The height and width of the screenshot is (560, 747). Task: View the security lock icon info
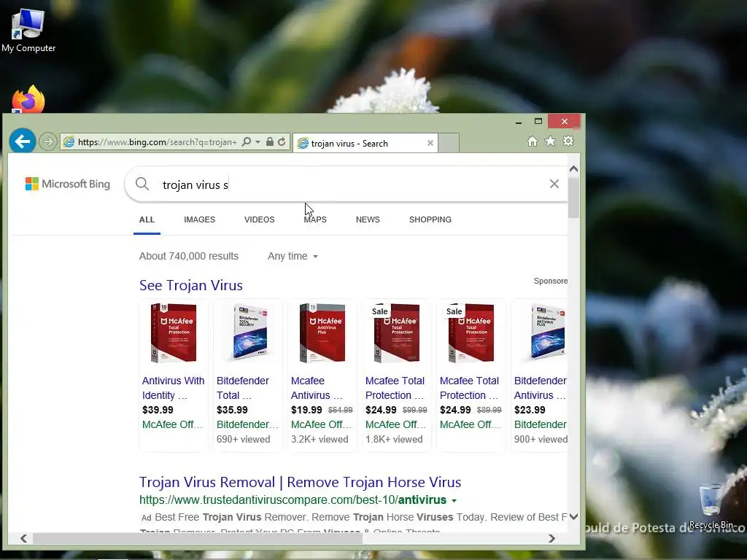pyautogui.click(x=270, y=141)
